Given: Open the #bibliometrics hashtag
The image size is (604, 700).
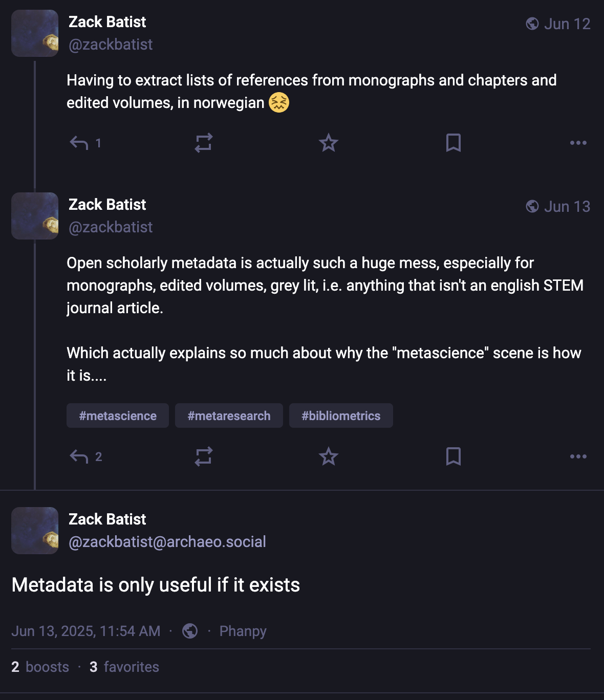Looking at the screenshot, I should [x=341, y=415].
